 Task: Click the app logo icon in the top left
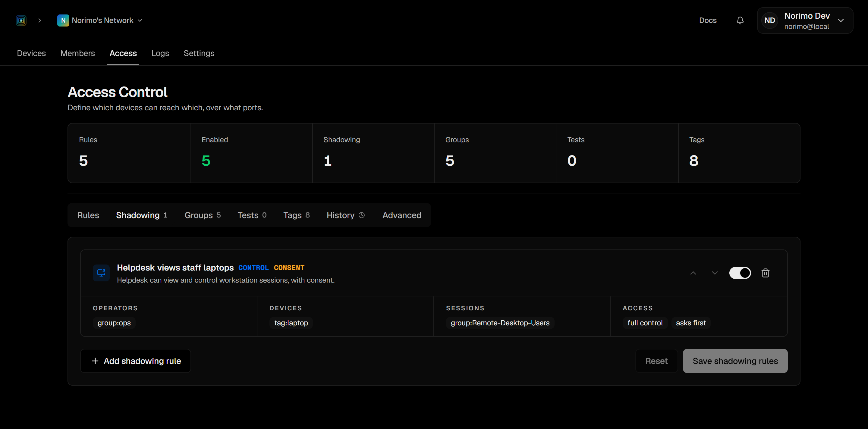click(21, 20)
